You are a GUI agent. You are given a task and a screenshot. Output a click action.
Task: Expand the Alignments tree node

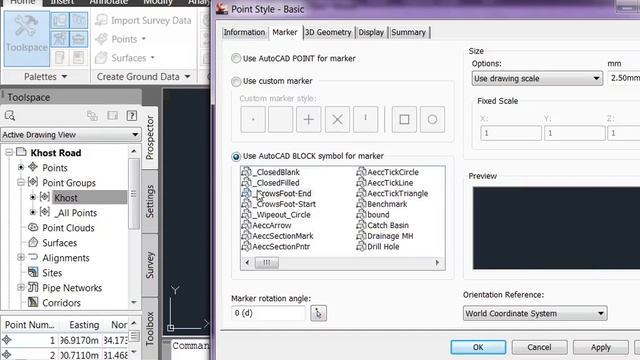tap(21, 257)
